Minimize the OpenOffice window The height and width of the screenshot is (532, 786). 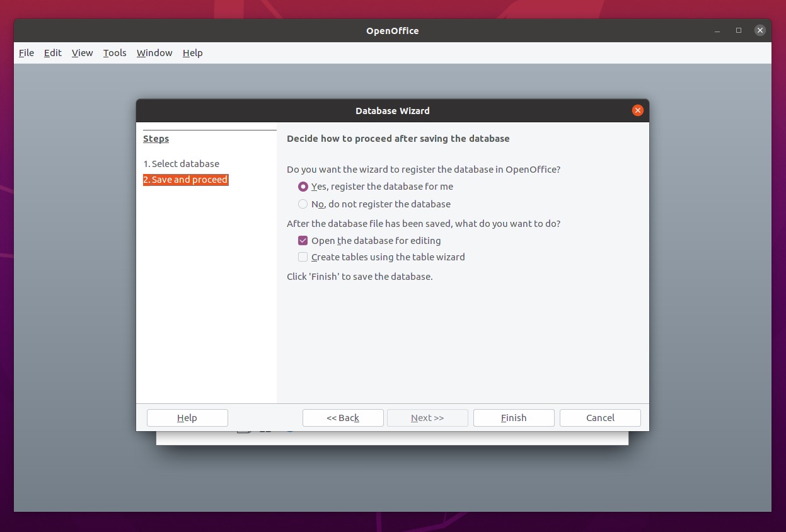pyautogui.click(x=717, y=30)
